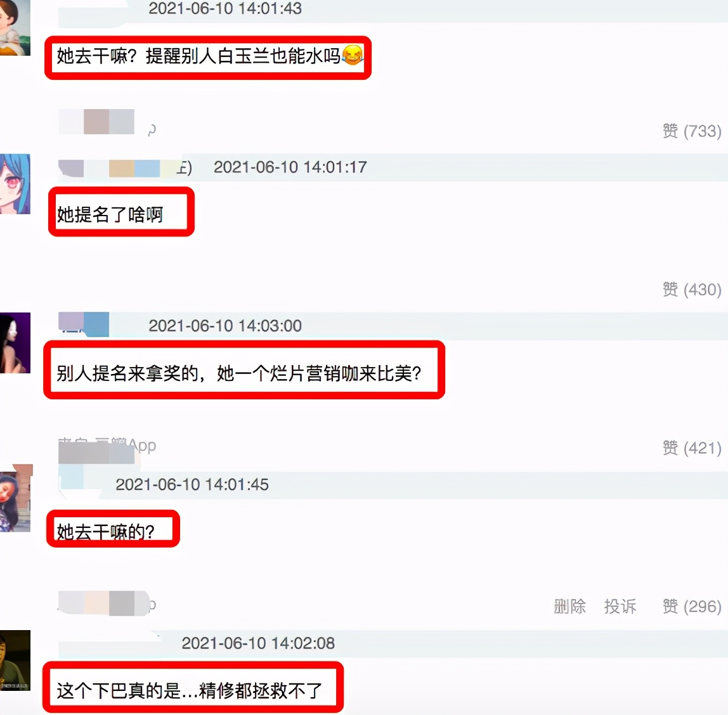
Task: Click the 投诉 report link
Action: (620, 606)
